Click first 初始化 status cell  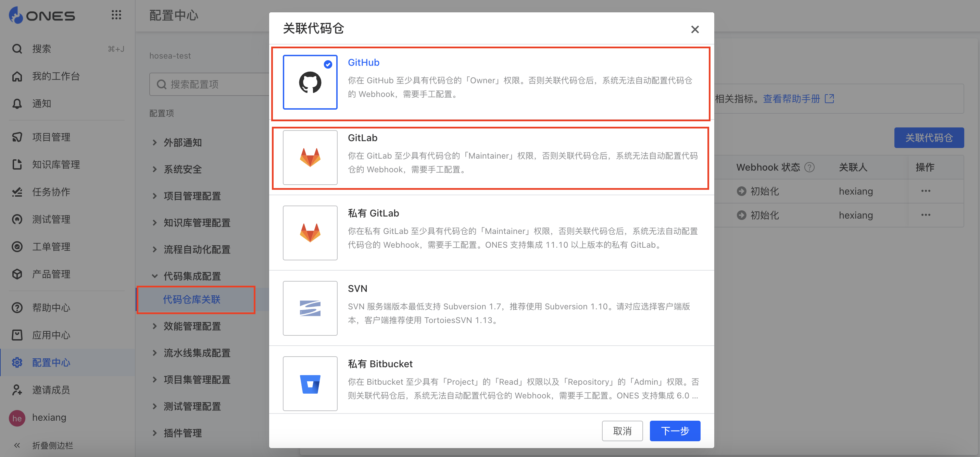pos(758,191)
